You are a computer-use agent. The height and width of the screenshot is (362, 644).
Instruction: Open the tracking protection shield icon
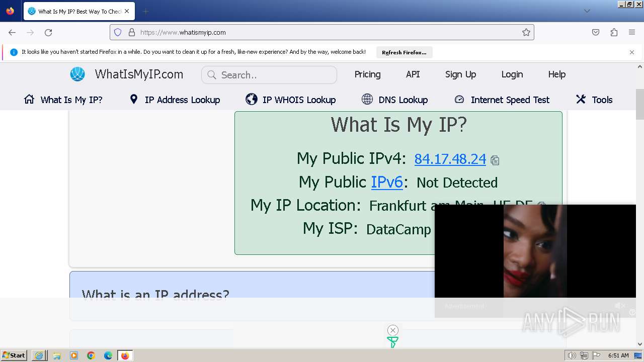point(118,32)
